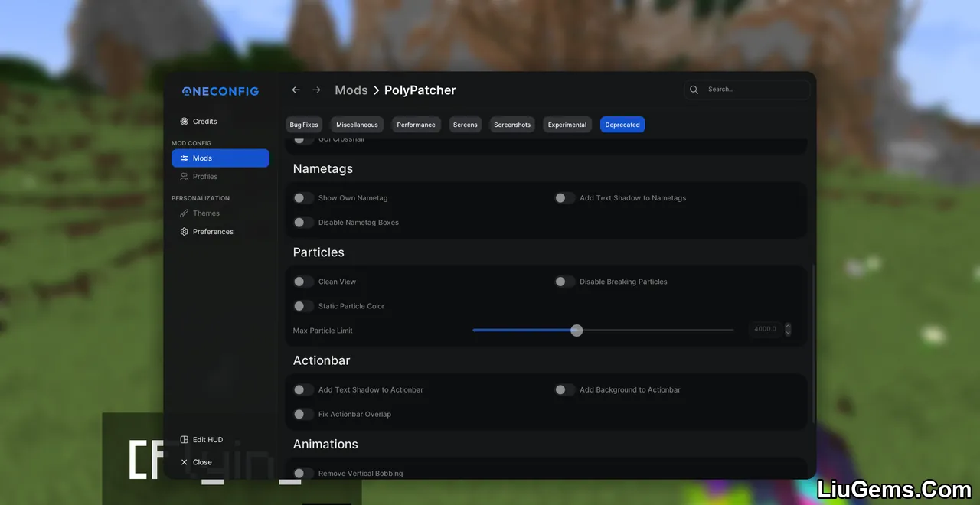Switch to the Bug Fixes tab
980x505 pixels.
pos(304,125)
